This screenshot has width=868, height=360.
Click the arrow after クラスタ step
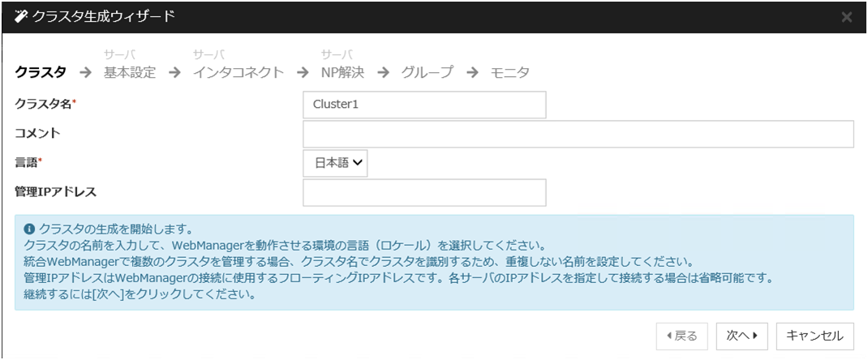[x=83, y=72]
